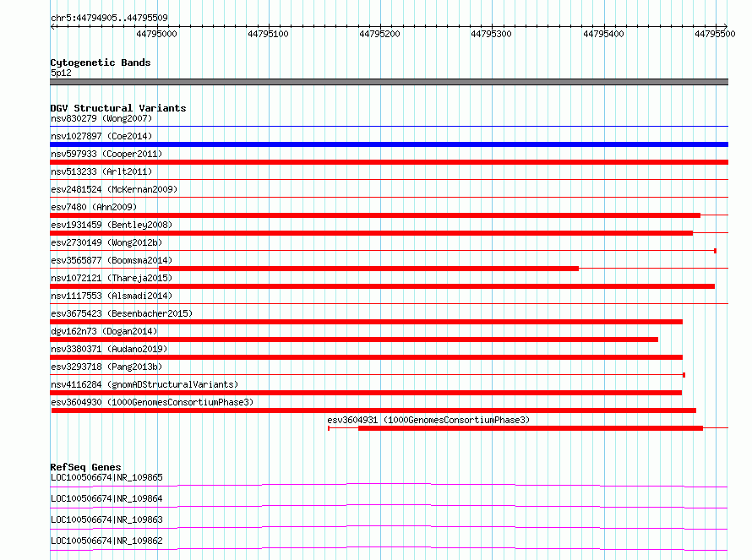Click the 44795200 ruler coordinate
Viewport: 752px width, 560px height.
coord(379,34)
